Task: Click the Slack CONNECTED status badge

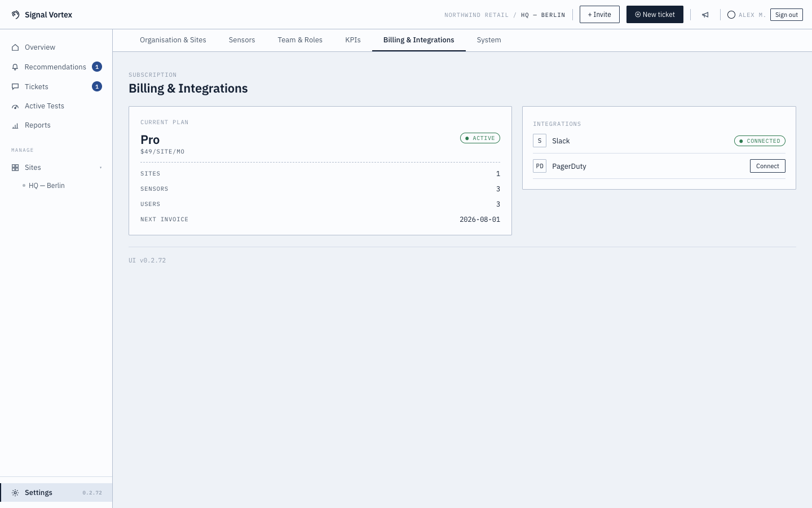Action: pos(760,141)
